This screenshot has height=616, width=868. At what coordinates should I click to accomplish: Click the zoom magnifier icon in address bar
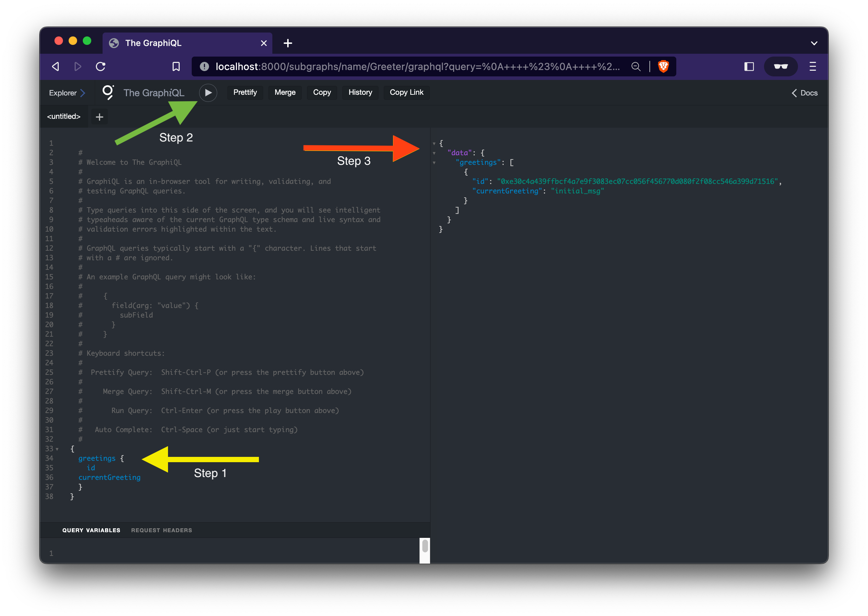[636, 67]
